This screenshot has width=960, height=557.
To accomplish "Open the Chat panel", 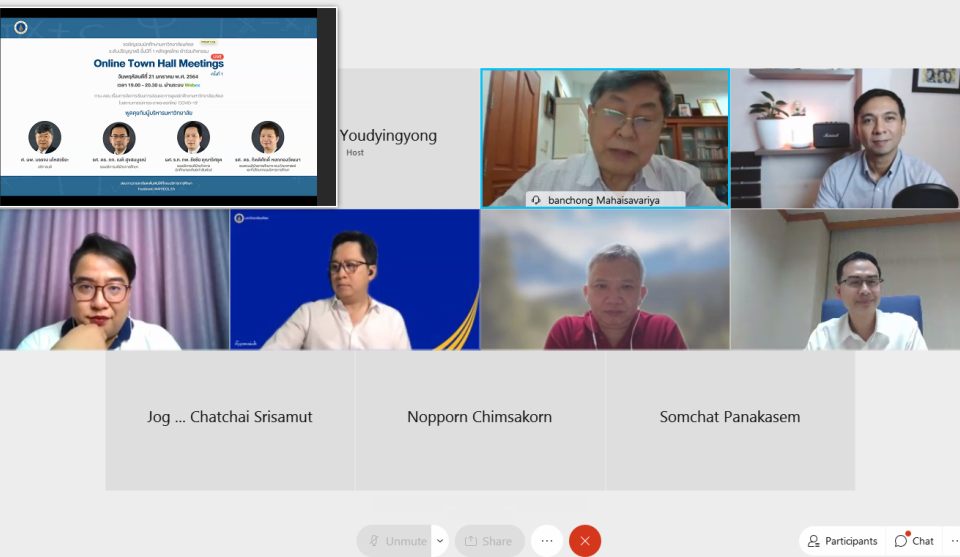I will 914,541.
